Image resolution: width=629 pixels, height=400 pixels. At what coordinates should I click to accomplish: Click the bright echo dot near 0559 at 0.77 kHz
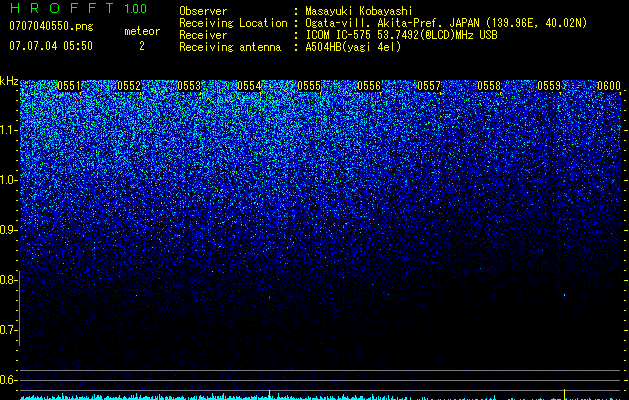pos(564,295)
